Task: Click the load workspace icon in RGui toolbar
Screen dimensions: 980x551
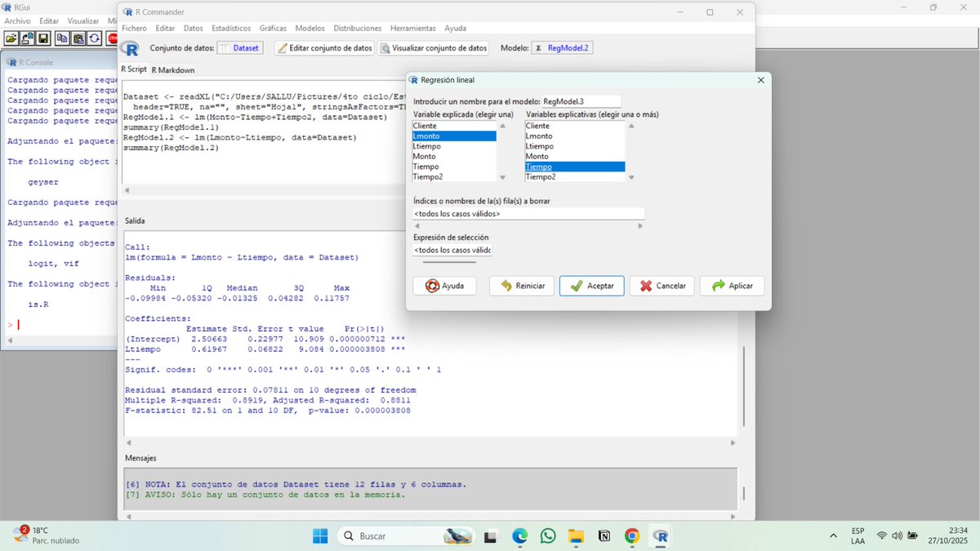Action: (x=27, y=38)
